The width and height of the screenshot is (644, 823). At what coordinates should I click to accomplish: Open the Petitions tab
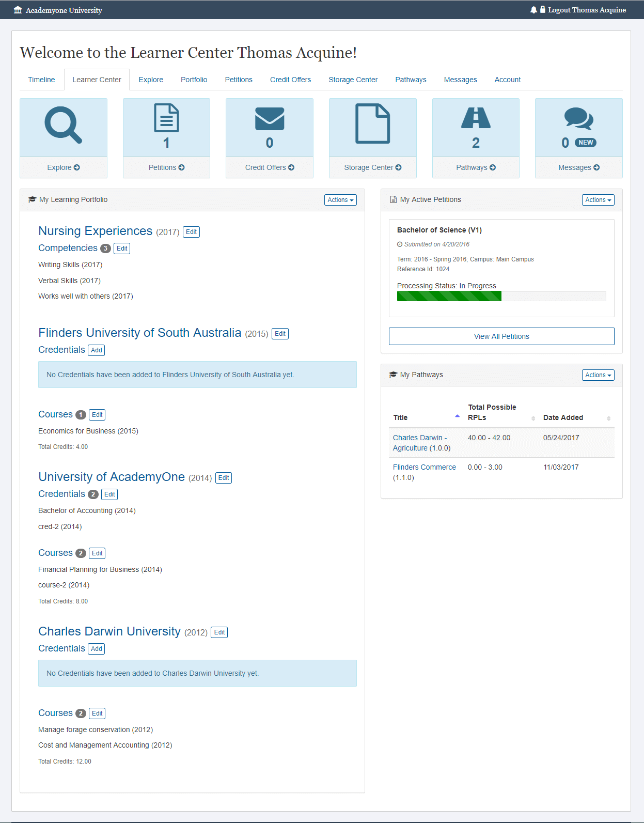(239, 80)
